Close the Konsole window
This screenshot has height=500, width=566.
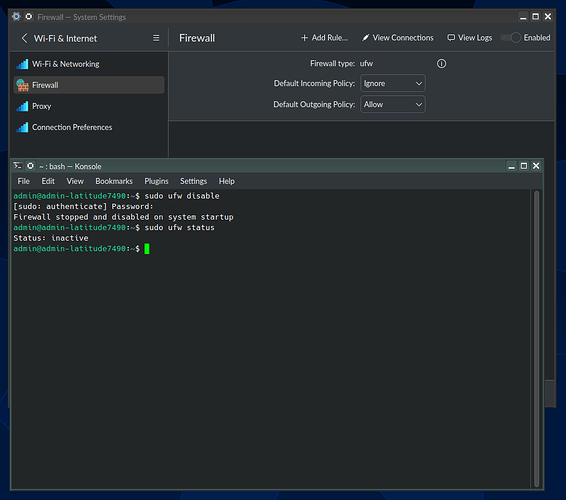coord(536,166)
